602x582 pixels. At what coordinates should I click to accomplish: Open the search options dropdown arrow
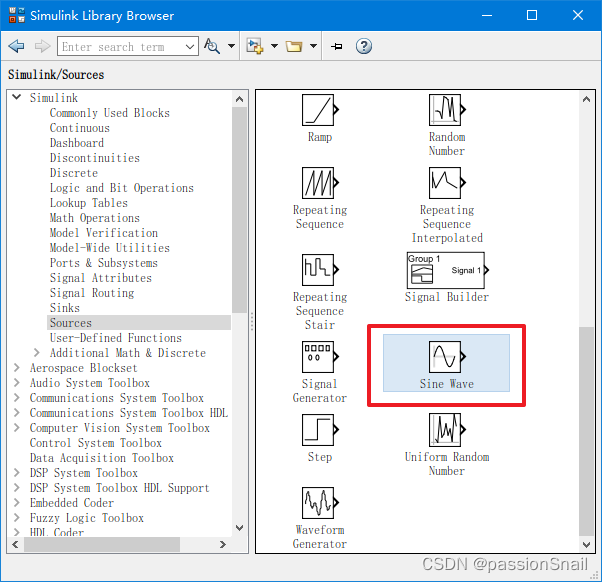[x=231, y=46]
